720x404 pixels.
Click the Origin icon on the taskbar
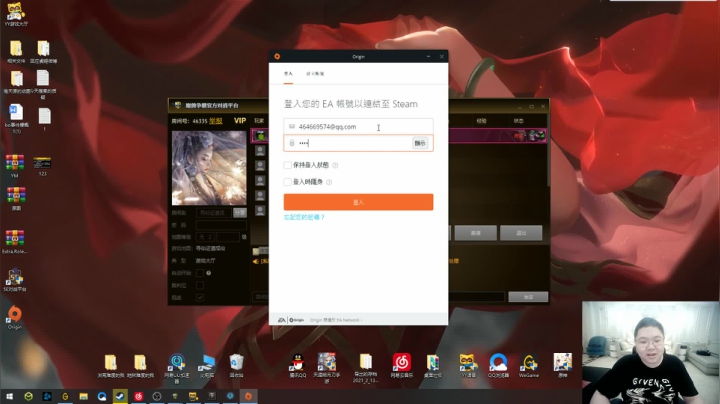pyautogui.click(x=248, y=396)
